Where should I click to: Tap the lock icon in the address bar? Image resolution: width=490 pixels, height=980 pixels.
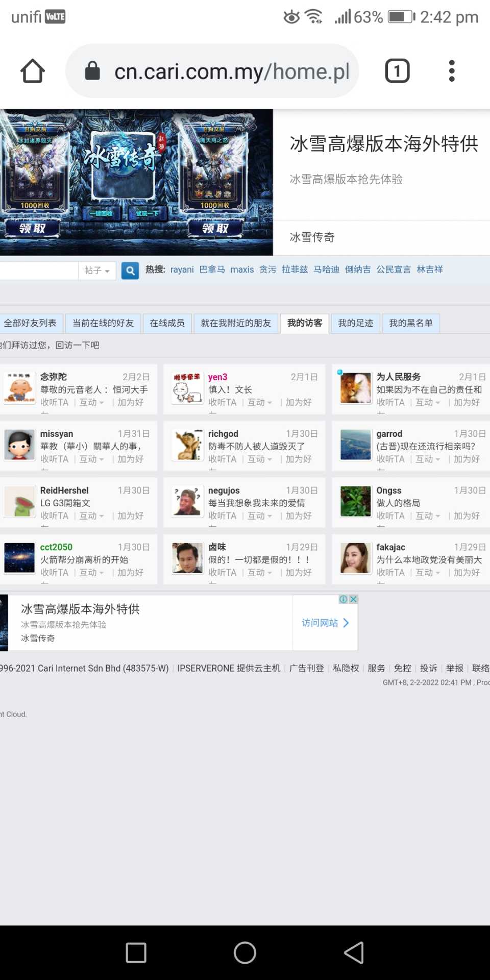pyautogui.click(x=92, y=71)
